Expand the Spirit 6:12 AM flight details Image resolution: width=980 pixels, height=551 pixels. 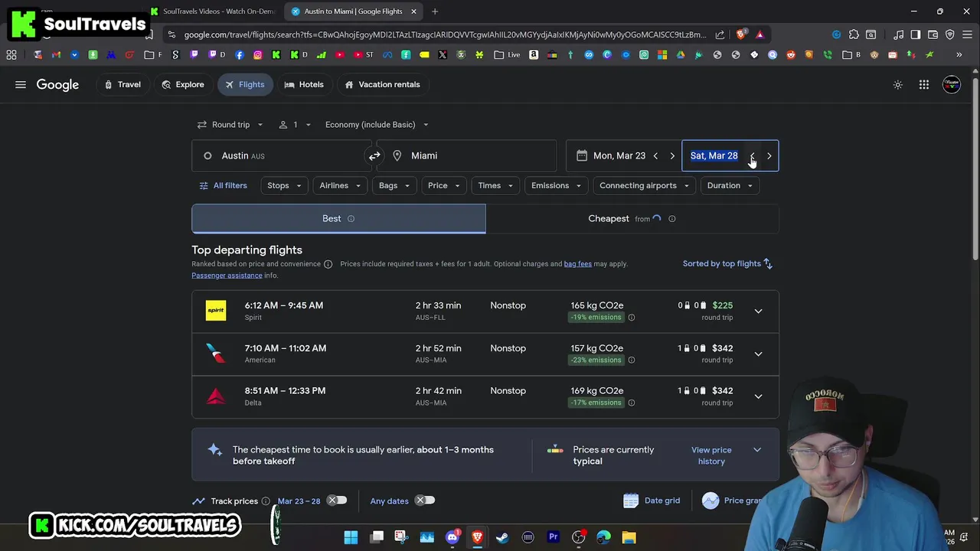tap(758, 311)
